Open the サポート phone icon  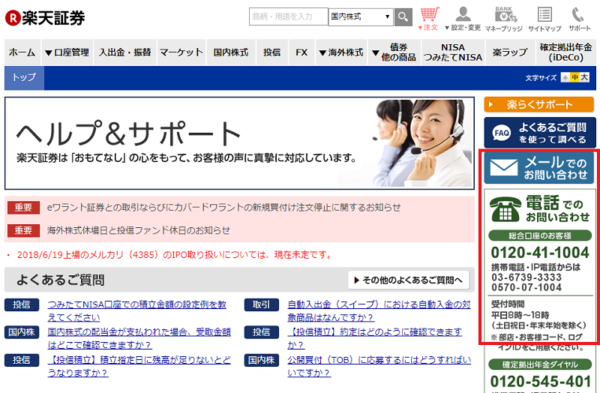click(579, 19)
